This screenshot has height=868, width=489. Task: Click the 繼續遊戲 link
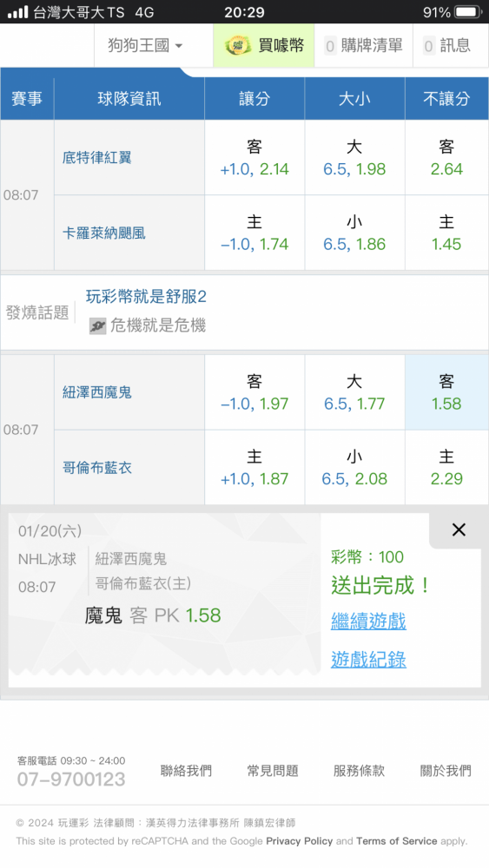tap(368, 621)
